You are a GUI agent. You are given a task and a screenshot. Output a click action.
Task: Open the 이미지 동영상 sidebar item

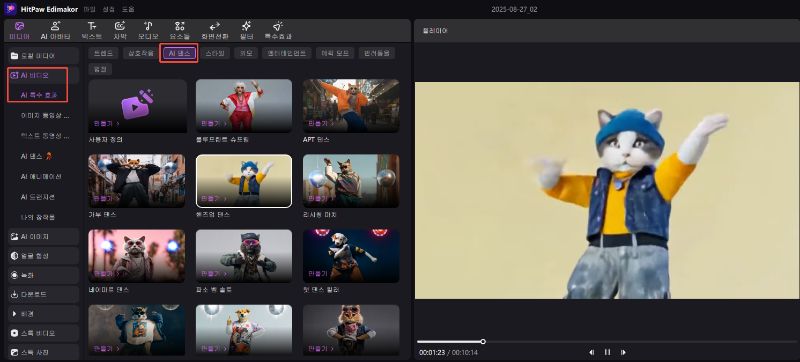tap(44, 116)
